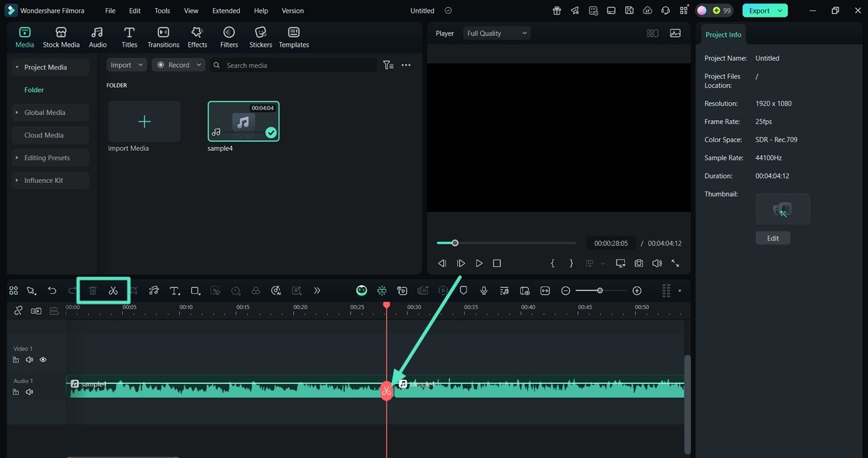
Task: Click the zoom out minus button on timeline
Action: (x=566, y=290)
